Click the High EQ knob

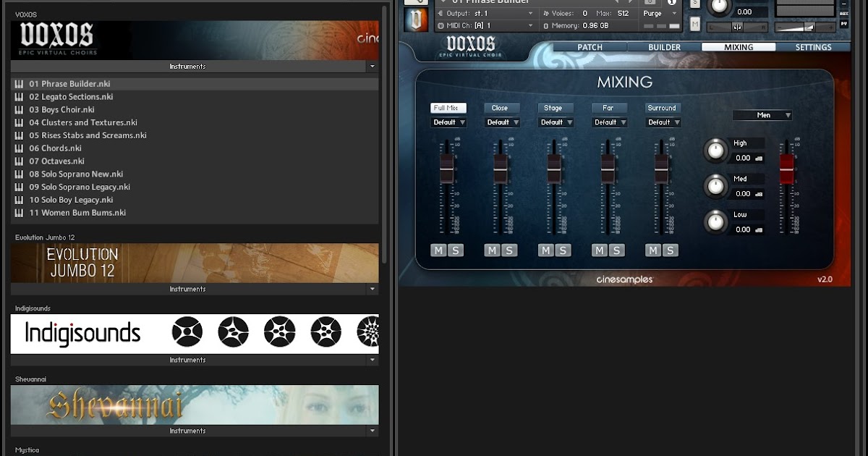click(715, 151)
